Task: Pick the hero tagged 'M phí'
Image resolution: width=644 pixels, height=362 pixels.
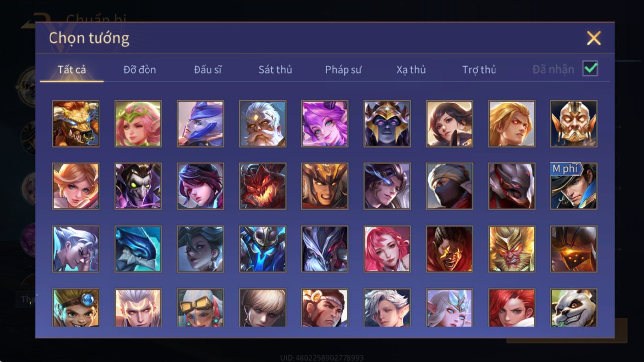Action: pyautogui.click(x=574, y=186)
